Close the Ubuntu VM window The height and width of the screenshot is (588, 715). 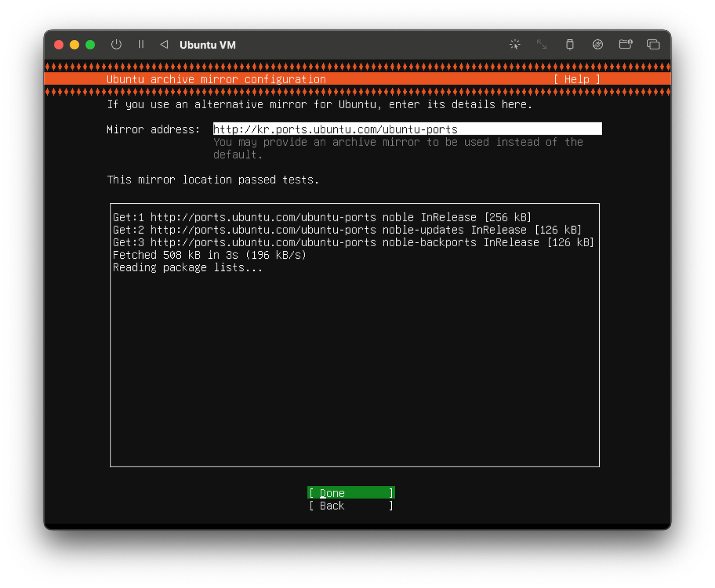58,45
